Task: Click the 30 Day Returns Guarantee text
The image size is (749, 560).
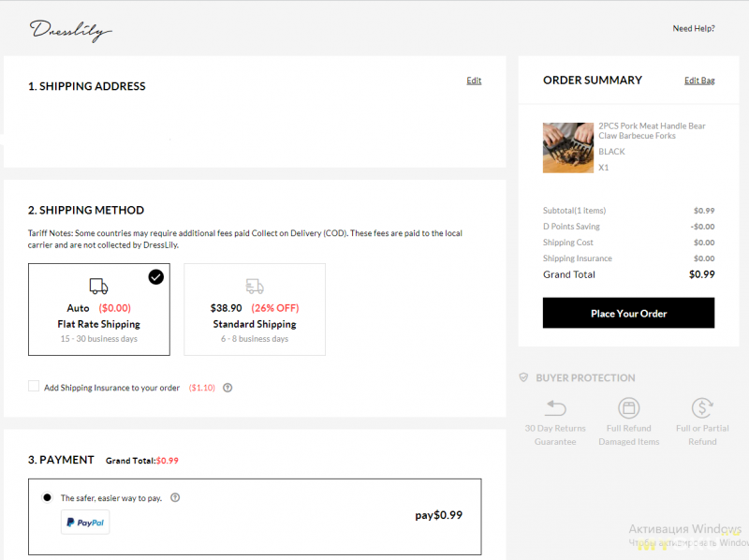Action: tap(555, 435)
